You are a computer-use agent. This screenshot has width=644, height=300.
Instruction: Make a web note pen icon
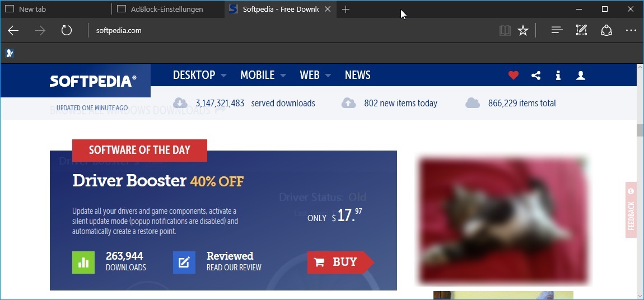point(582,30)
